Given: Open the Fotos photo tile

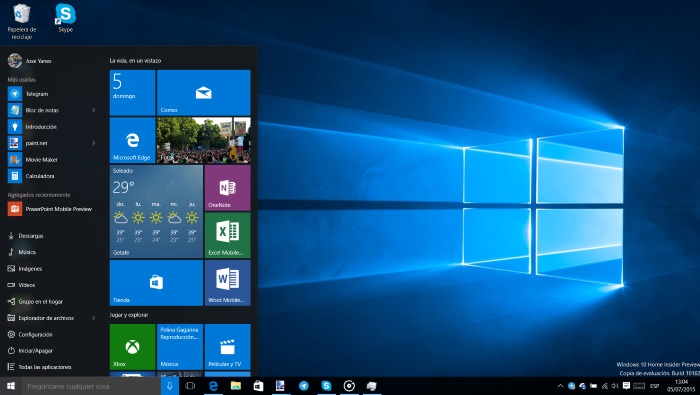Looking at the screenshot, I should point(204,140).
